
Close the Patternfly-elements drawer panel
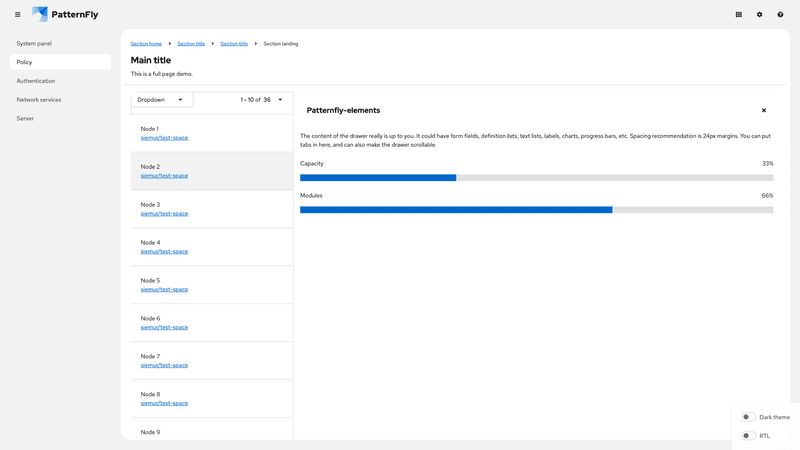point(764,110)
